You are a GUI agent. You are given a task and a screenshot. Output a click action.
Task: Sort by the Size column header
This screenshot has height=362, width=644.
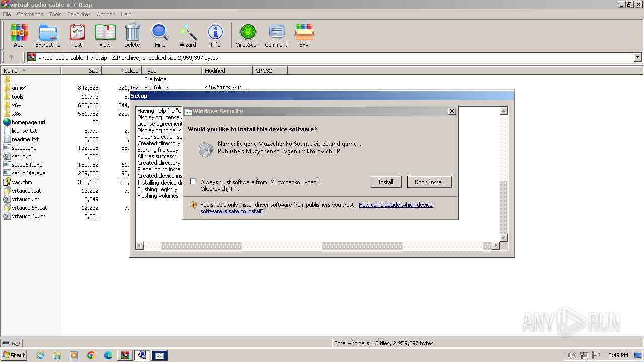81,71
